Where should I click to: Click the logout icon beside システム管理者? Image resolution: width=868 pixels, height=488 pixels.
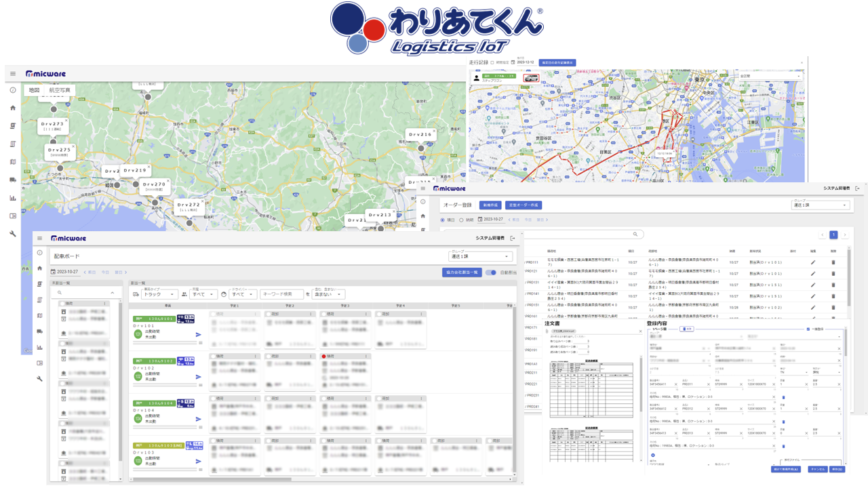(x=513, y=239)
